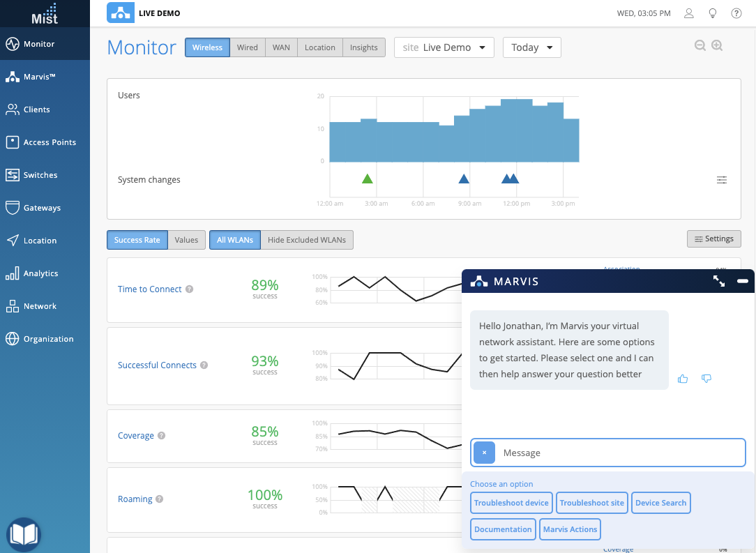
Task: Click the user account icon
Action: tap(688, 13)
